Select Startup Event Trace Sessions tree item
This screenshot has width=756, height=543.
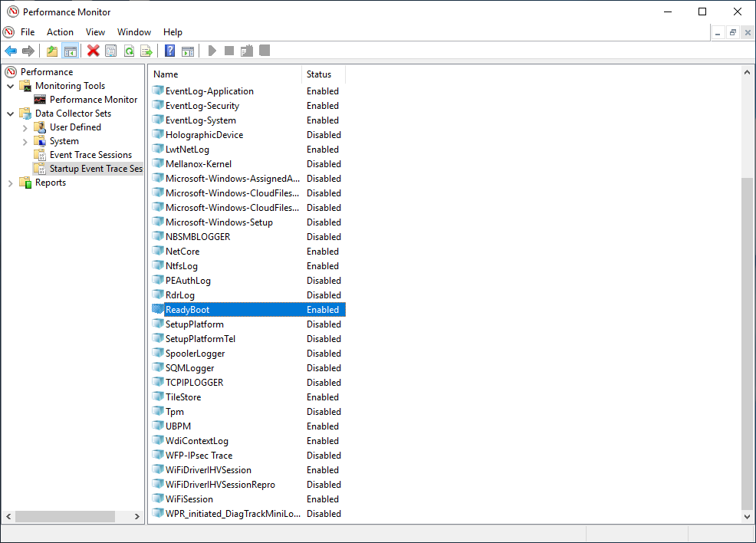(96, 168)
